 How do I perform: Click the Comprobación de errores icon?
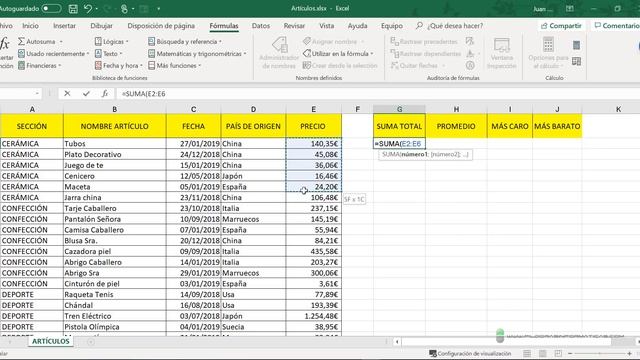coord(470,53)
